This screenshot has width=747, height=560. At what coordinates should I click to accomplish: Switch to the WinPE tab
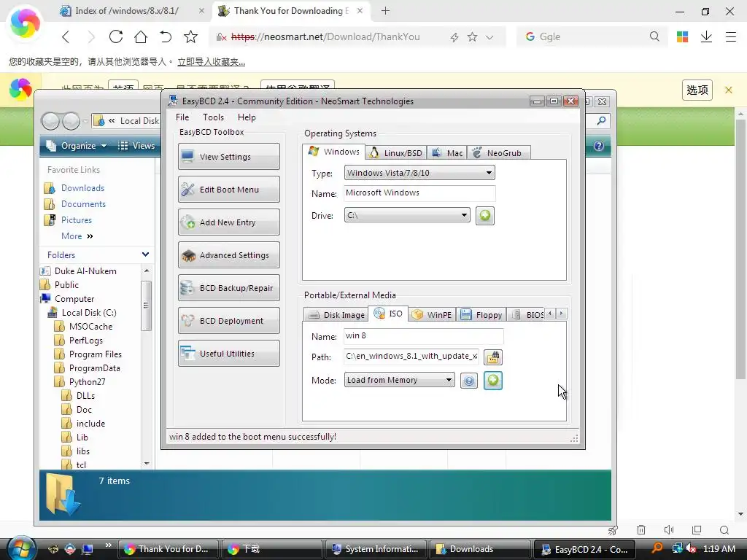click(x=432, y=315)
